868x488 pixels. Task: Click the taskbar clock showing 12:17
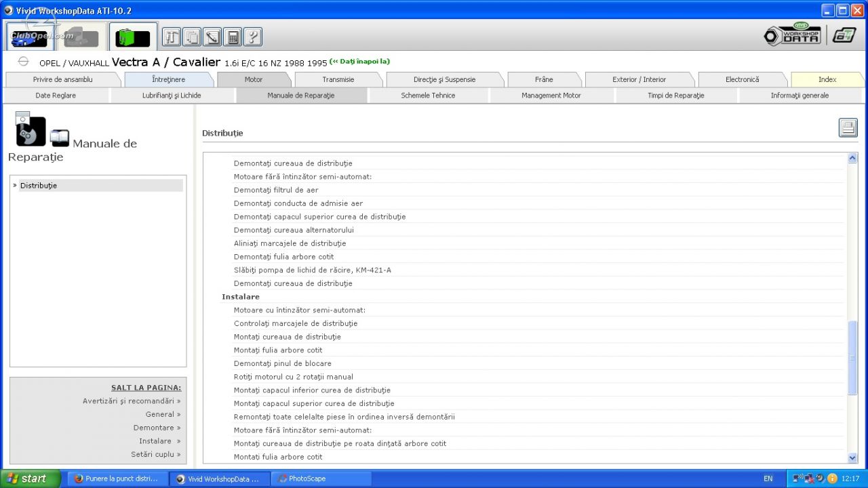[850, 479]
